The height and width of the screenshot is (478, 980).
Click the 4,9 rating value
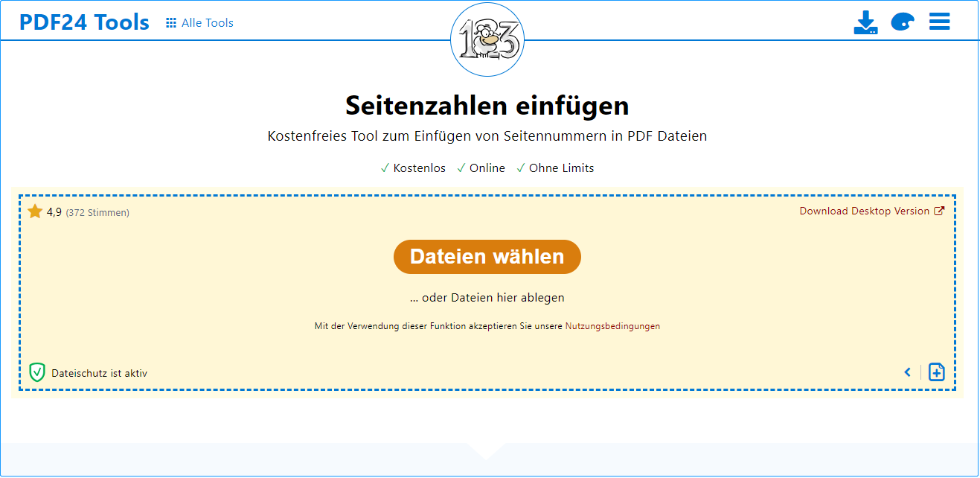pyautogui.click(x=53, y=211)
